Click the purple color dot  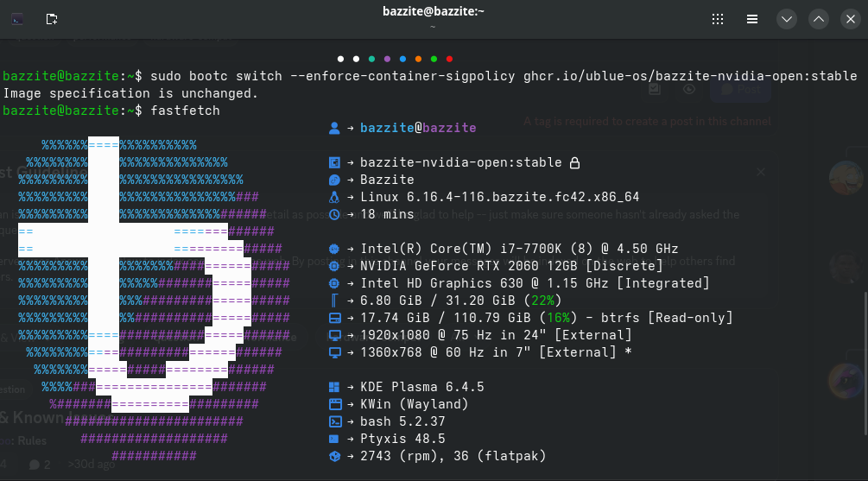pos(387,59)
